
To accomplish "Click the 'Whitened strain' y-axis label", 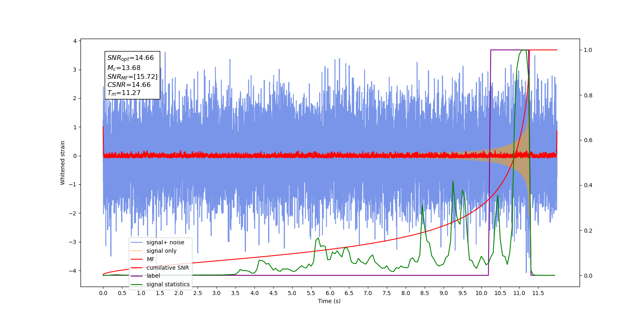I will [63, 163].
